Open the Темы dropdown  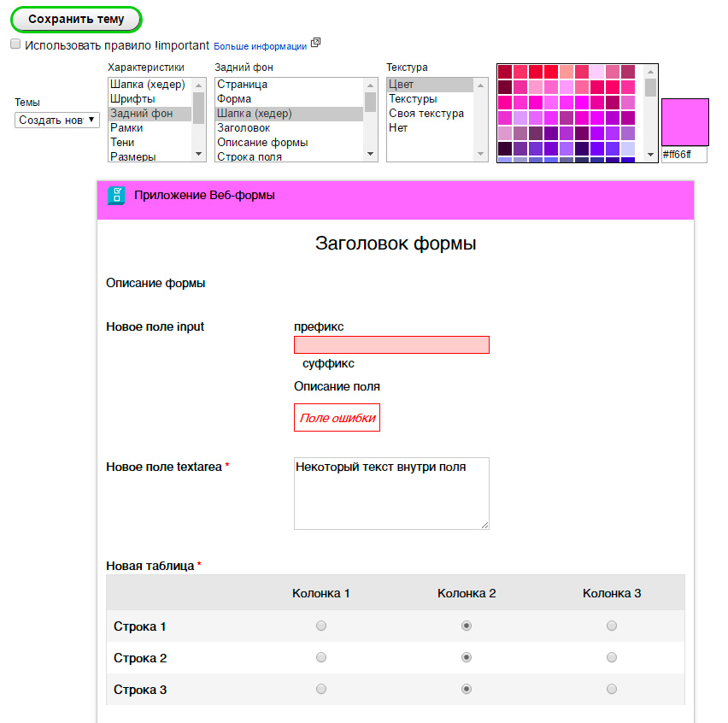pos(57,120)
